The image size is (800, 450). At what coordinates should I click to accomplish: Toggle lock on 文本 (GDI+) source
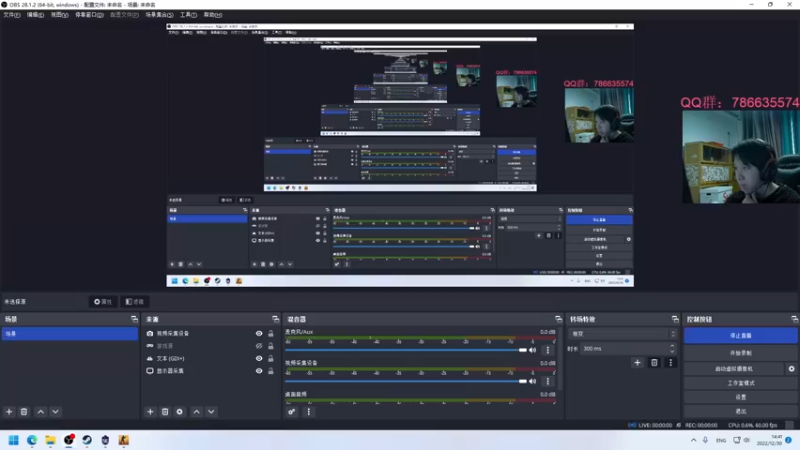pos(271,358)
